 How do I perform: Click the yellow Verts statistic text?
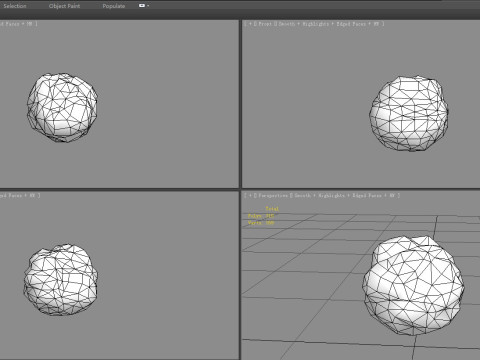[x=261, y=222]
